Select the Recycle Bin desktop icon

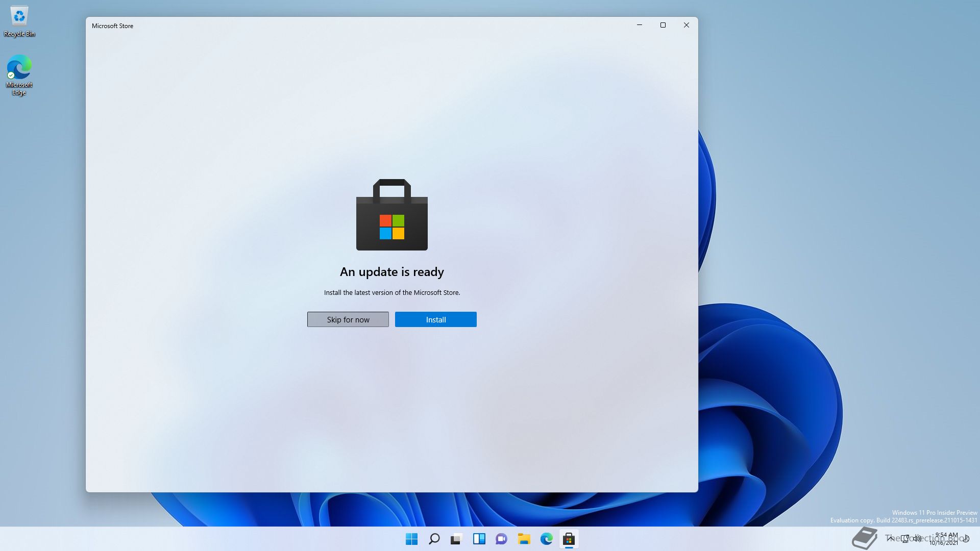19,21
